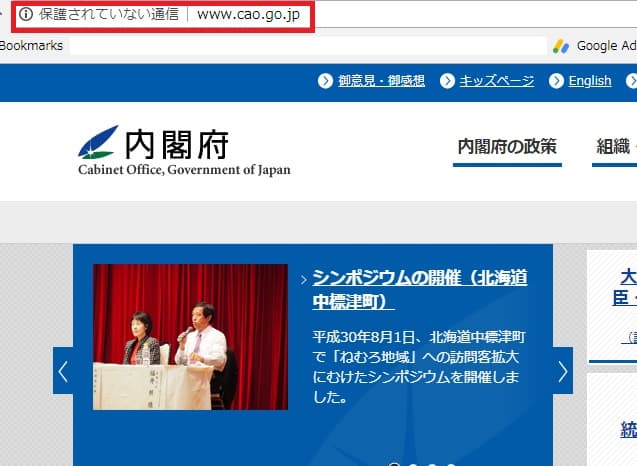Show next slide with right arrow
Image resolution: width=637 pixels, height=466 pixels.
pyautogui.click(x=563, y=371)
